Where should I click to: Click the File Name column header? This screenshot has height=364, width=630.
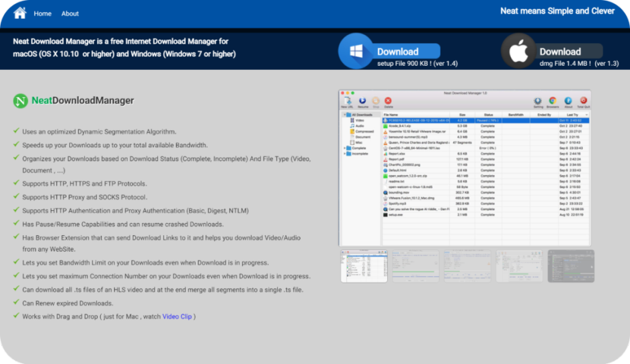(x=416, y=115)
